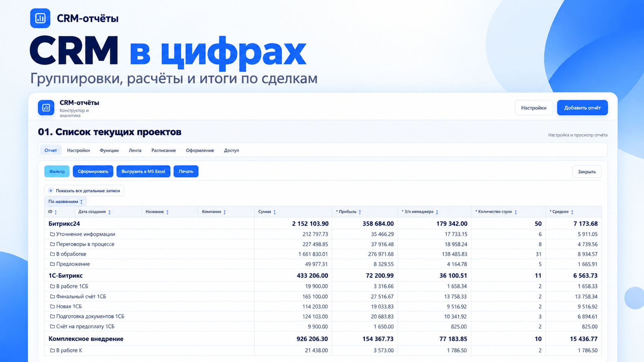Click the 01. Список текущих проектов title

[x=109, y=132]
